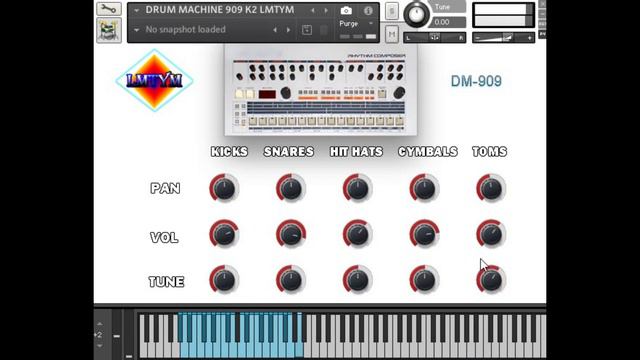Adjust the Cymbals VOL knob
The width and height of the screenshot is (640, 360).
424,234
